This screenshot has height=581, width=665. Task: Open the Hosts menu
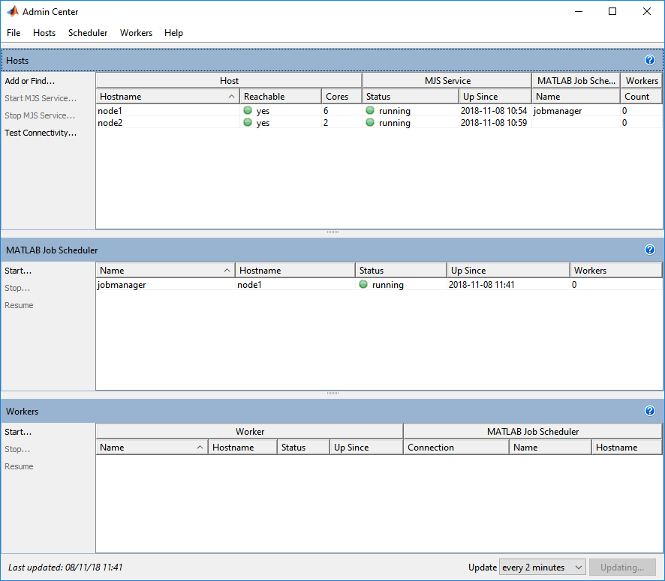click(x=44, y=33)
